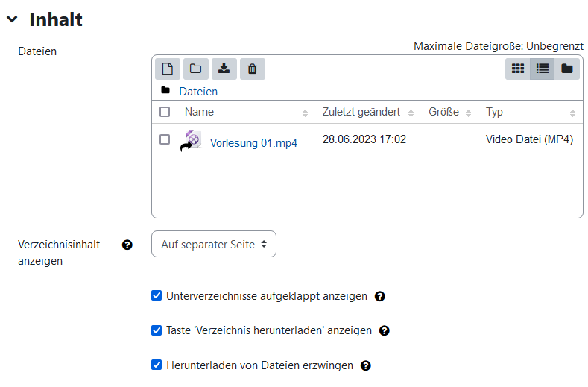The image size is (588, 387).
Task: Open the Vorlesung 01.mp4 file link
Action: tap(253, 143)
